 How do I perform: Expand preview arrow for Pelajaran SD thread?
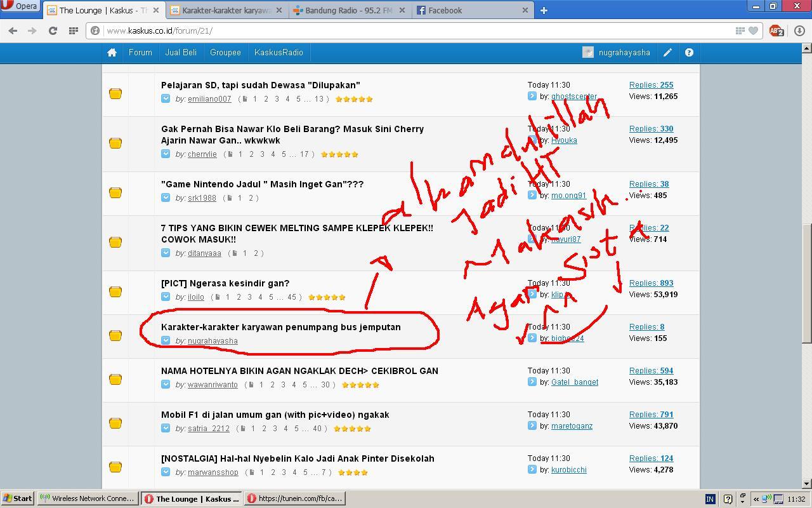tap(166, 98)
